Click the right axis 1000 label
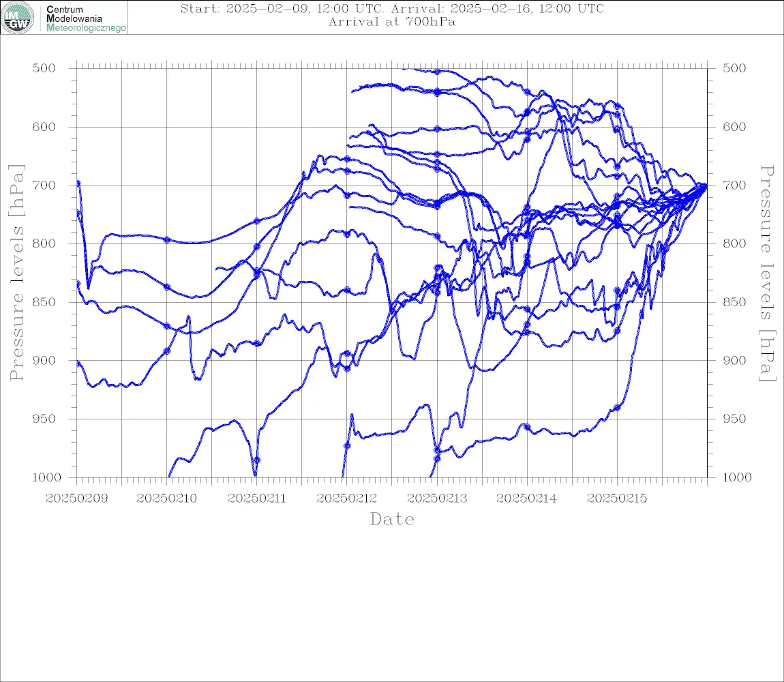Image resolution: width=784 pixels, height=682 pixels. pyautogui.click(x=737, y=477)
